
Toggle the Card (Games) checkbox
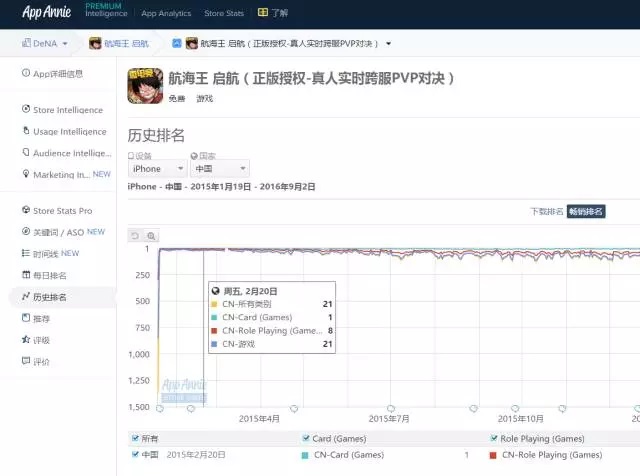tap(306, 438)
